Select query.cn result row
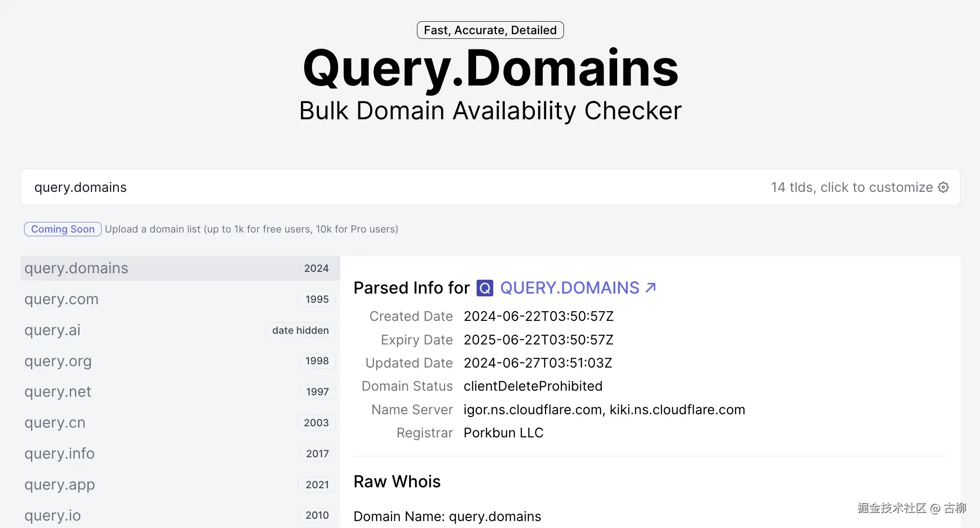 coord(55,423)
